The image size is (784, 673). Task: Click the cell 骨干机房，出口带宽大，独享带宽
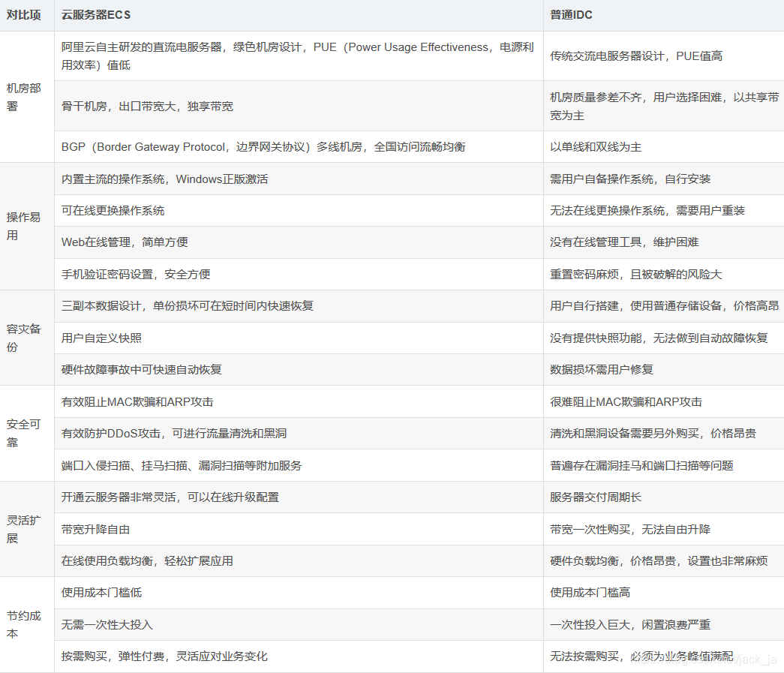coord(299,106)
